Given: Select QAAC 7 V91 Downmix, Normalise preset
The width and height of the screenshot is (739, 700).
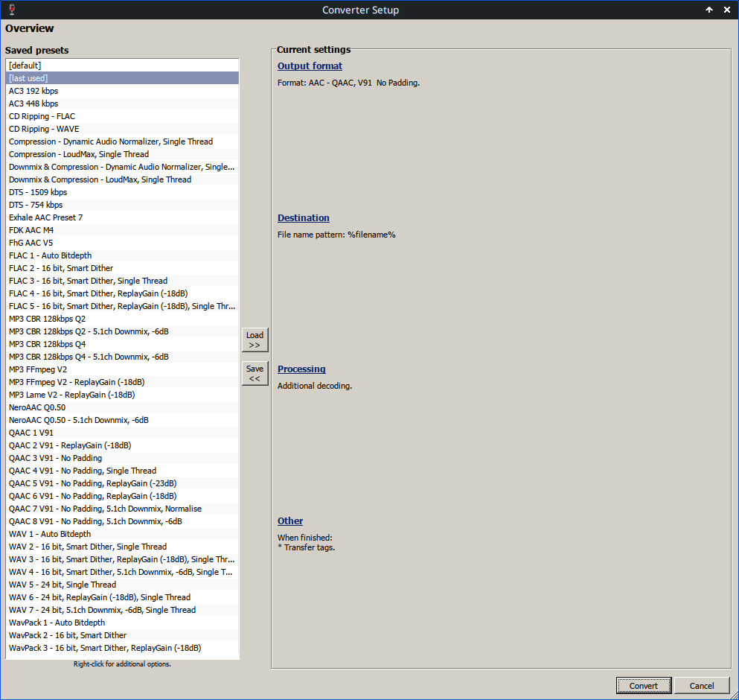Looking at the screenshot, I should click(122, 509).
